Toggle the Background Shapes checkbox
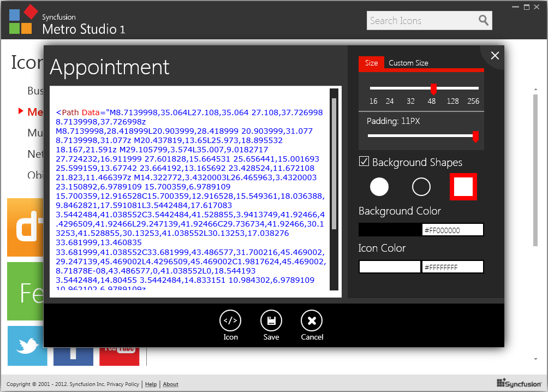Image resolution: width=548 pixels, height=392 pixels. pos(364,162)
